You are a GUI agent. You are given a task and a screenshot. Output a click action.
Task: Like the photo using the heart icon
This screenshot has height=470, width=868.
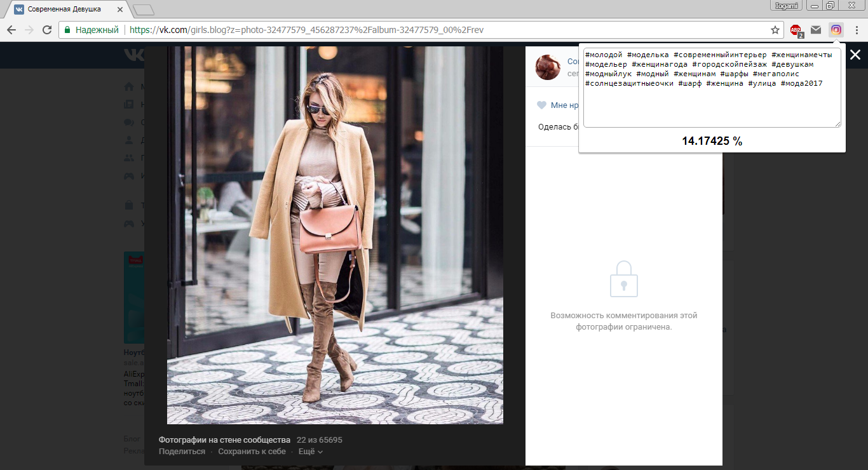[541, 105]
